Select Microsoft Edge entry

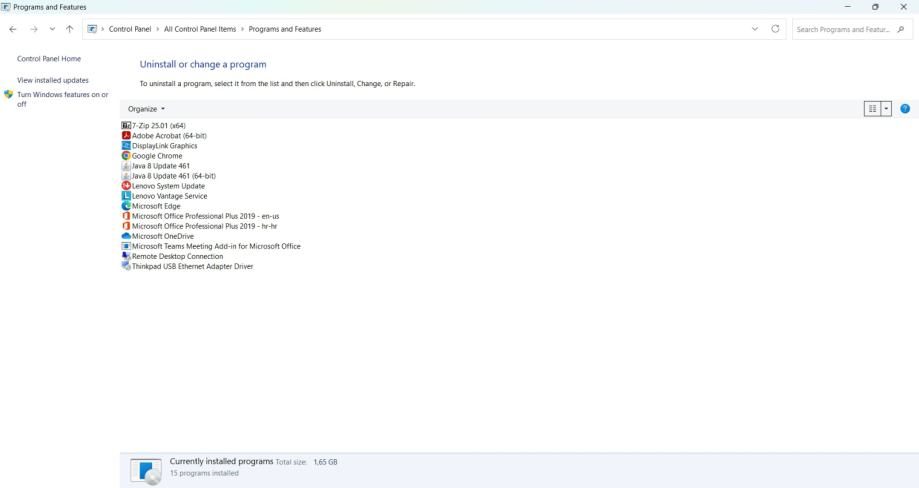pyautogui.click(x=156, y=206)
